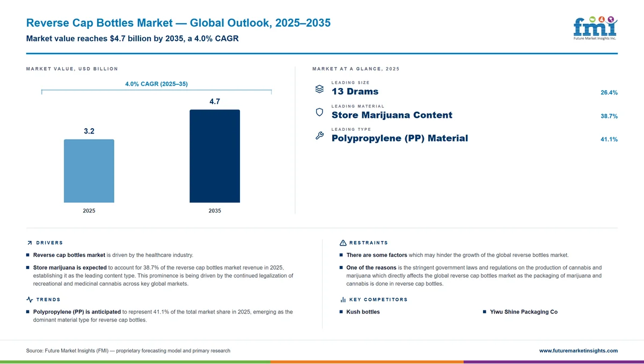Click the 3.2 value above the 2025 bar
This screenshot has height=364, width=644.
(89, 131)
